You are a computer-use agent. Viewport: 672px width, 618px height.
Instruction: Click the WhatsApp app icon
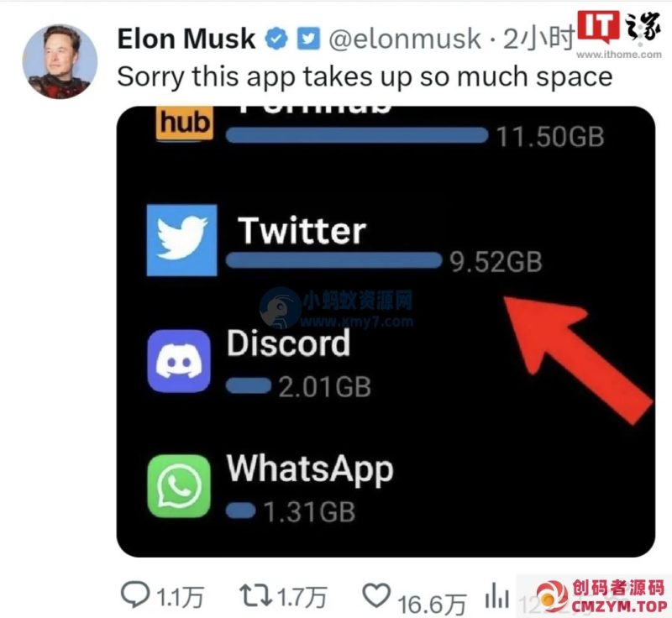tap(179, 486)
